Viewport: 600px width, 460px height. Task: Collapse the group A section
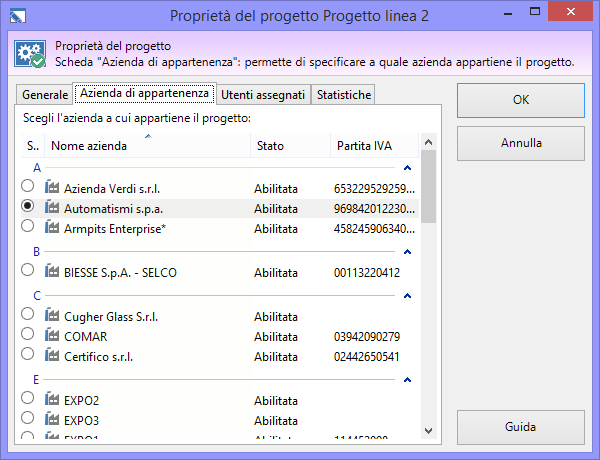pyautogui.click(x=408, y=168)
